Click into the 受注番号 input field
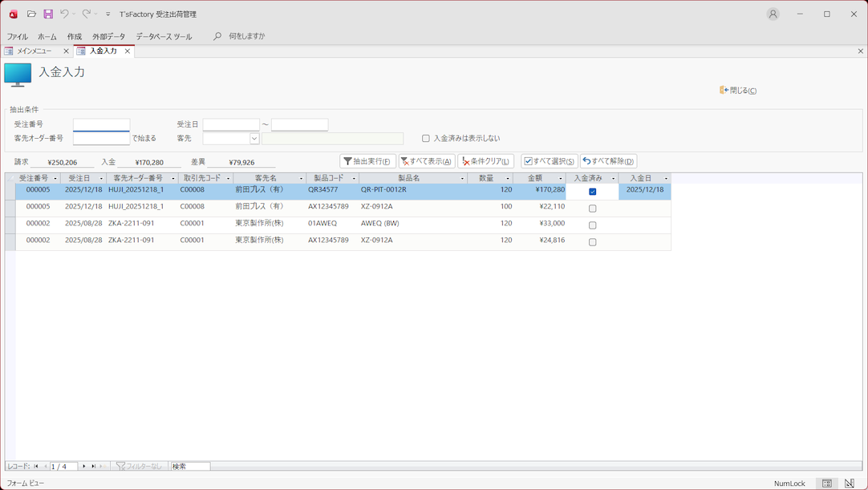This screenshot has width=868, height=490. tap(101, 125)
